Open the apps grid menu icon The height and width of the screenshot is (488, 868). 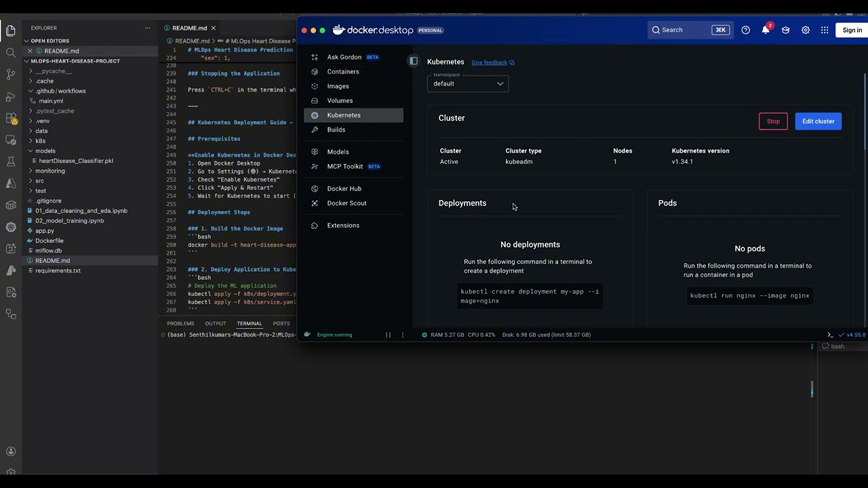point(825,30)
